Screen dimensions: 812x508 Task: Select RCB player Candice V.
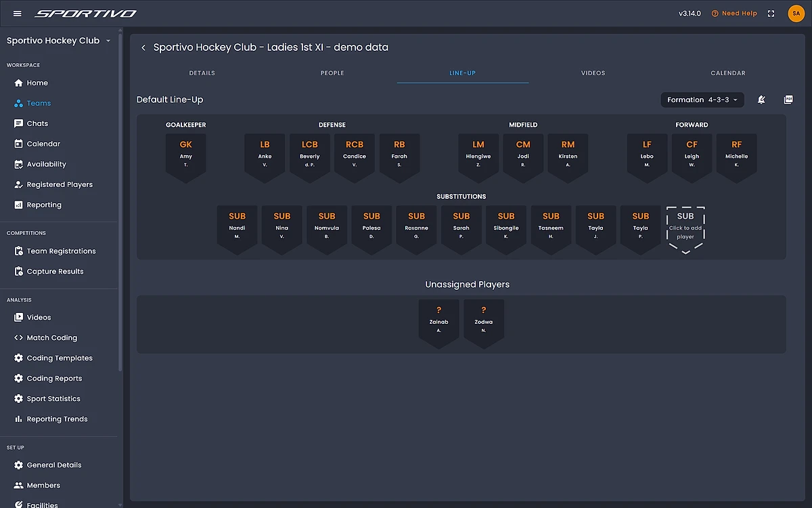pyautogui.click(x=355, y=157)
